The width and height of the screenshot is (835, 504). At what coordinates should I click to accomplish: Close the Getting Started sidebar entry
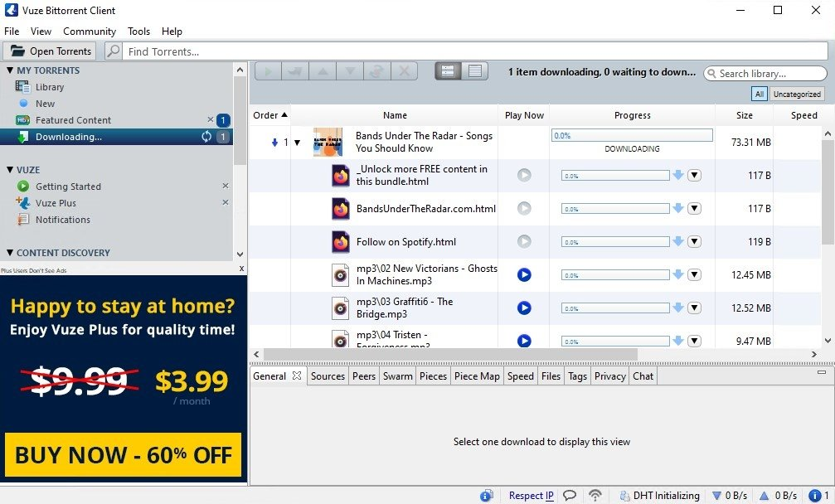click(226, 186)
